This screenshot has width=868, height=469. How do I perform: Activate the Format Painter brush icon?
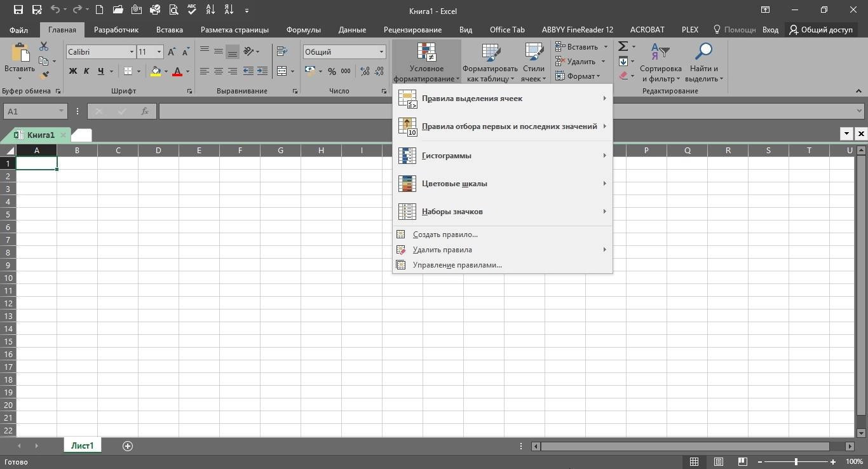coord(44,75)
